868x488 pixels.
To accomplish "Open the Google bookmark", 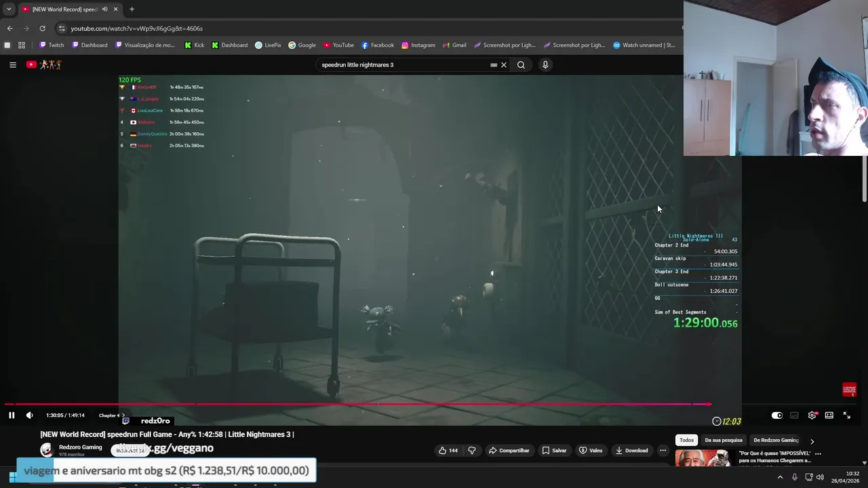I will point(302,45).
